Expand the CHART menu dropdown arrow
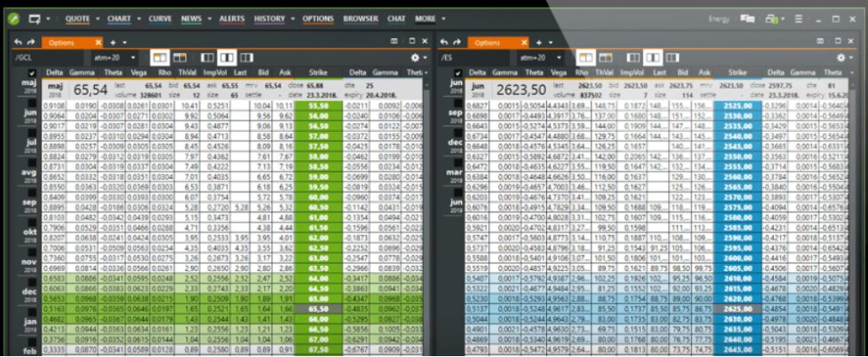 tap(139, 19)
